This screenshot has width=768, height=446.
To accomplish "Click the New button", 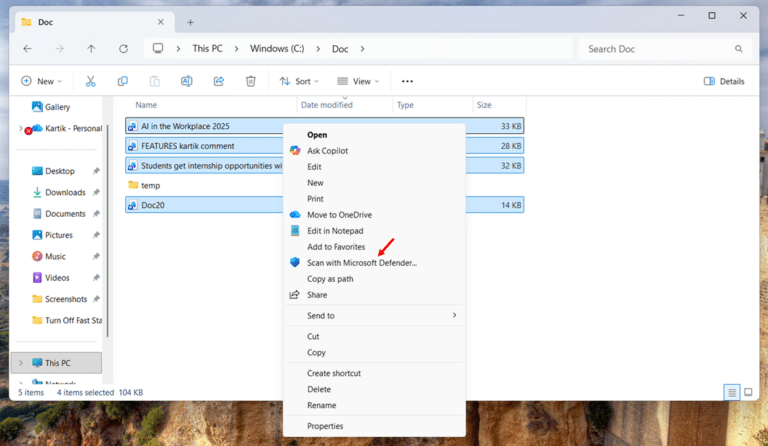I will point(41,81).
